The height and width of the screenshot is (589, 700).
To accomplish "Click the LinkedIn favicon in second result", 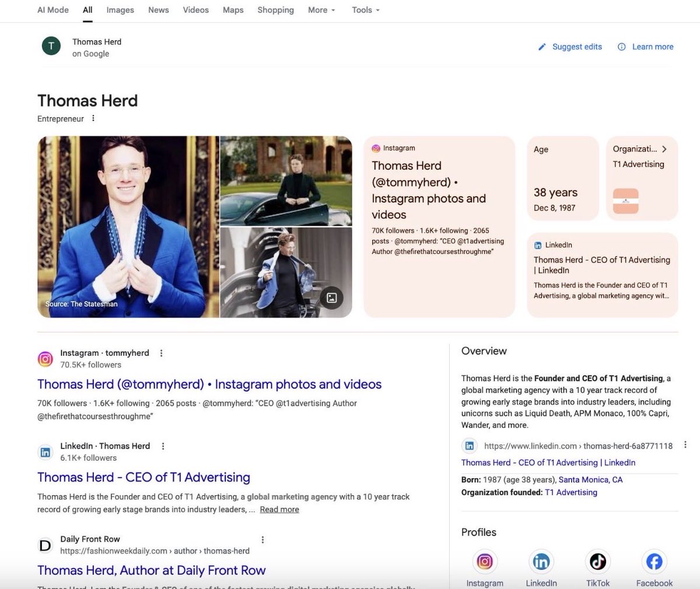I will [x=45, y=452].
